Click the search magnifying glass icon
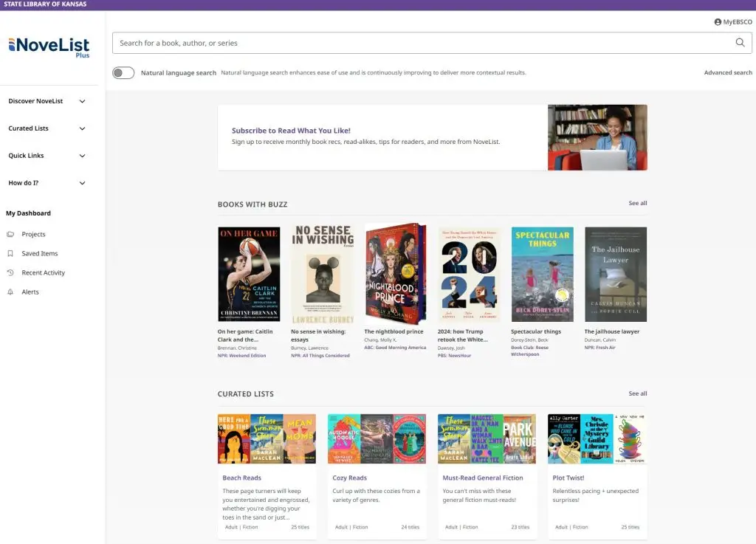Viewport: 756px width, 544px height. (x=740, y=43)
